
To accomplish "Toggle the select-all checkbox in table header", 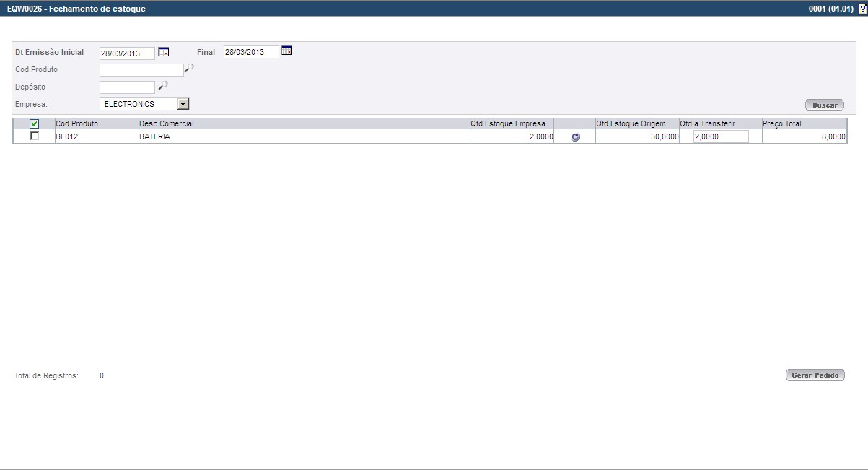I will (34, 124).
